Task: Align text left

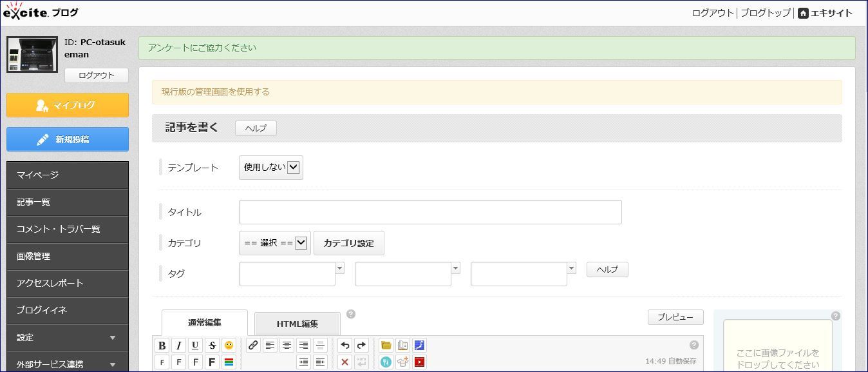Action: [x=270, y=346]
